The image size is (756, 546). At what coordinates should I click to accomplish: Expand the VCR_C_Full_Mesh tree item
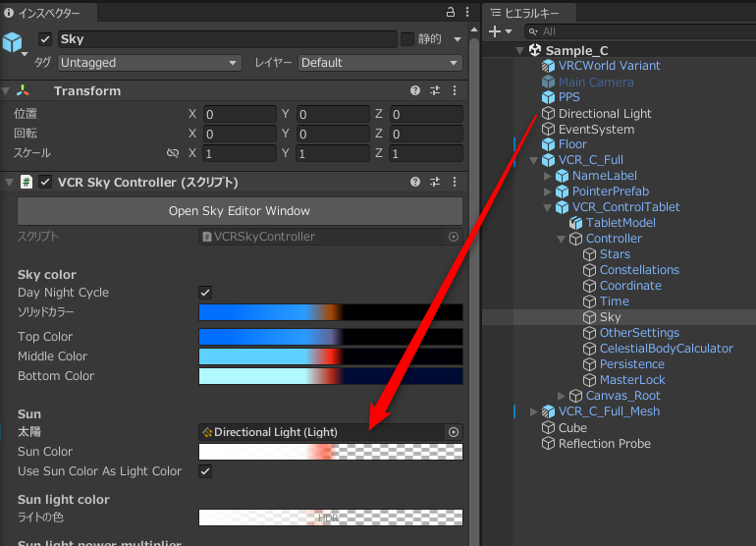(x=533, y=411)
